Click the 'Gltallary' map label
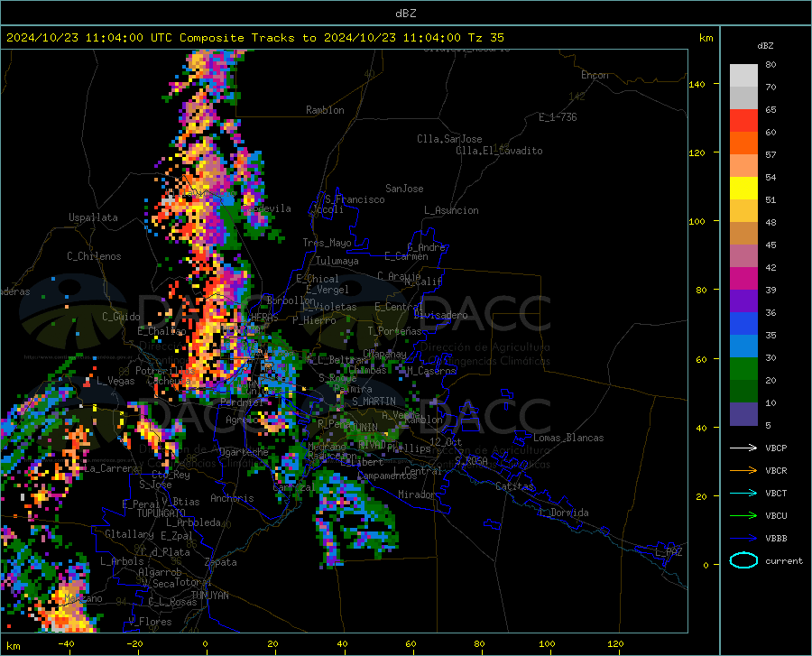 click(x=129, y=534)
